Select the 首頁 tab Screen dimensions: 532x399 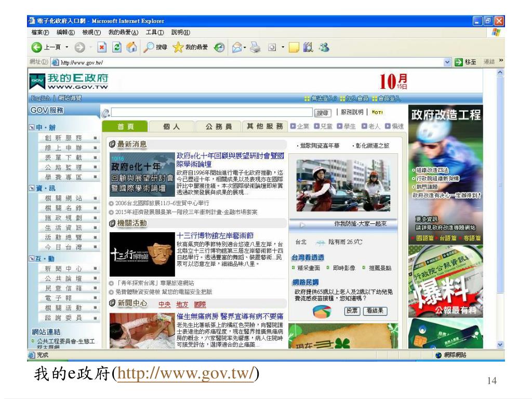[125, 127]
